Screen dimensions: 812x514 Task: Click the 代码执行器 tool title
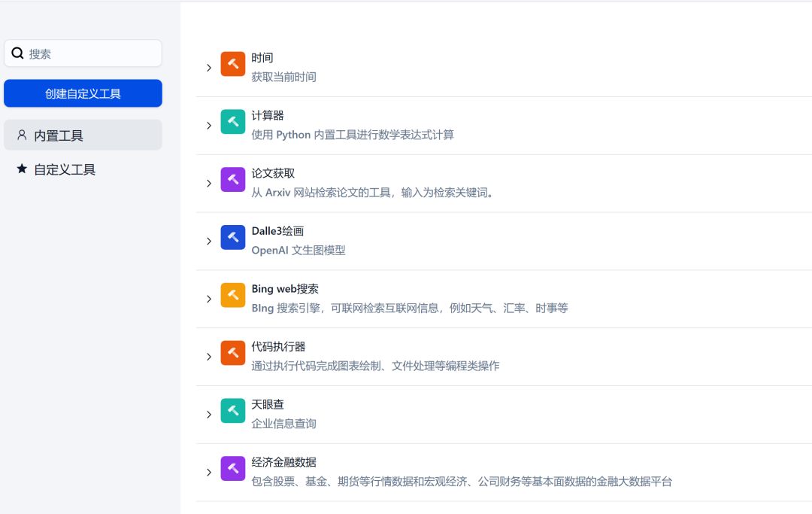click(x=279, y=347)
